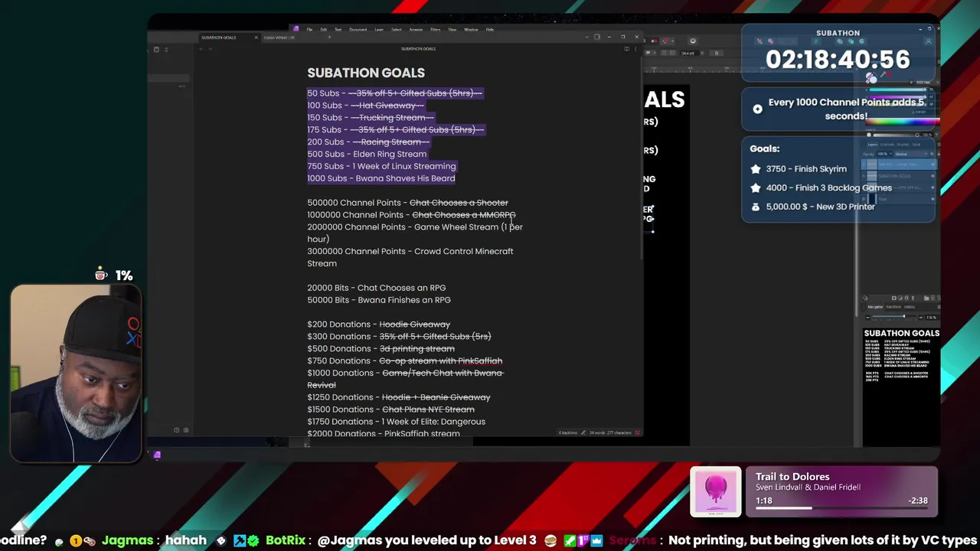Switch to the Navigator panel tab
The width and height of the screenshot is (980, 551).
pyautogui.click(x=875, y=307)
